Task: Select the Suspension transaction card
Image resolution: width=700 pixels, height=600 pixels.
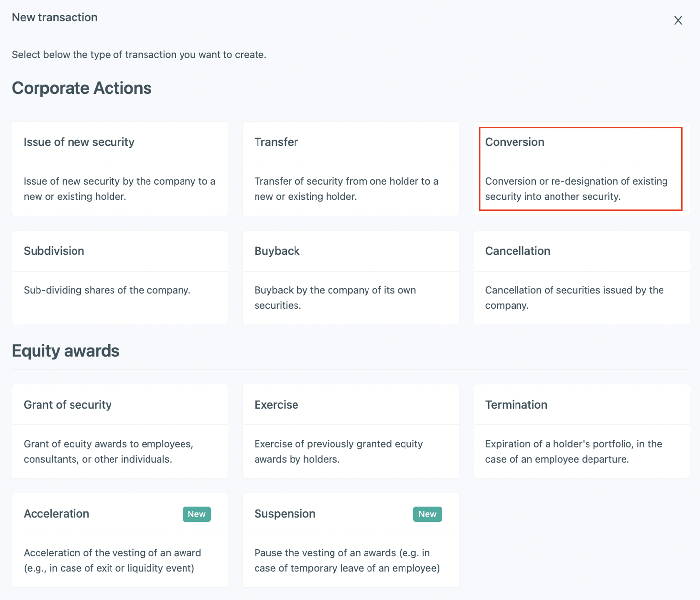Action: pyautogui.click(x=350, y=540)
